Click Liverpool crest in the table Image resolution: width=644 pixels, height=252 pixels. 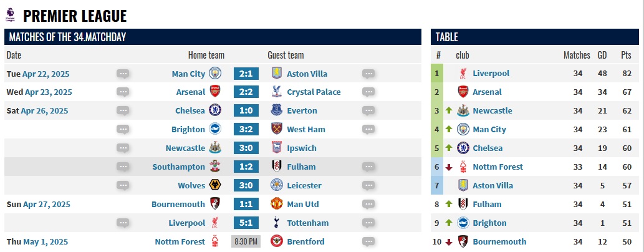(x=463, y=74)
